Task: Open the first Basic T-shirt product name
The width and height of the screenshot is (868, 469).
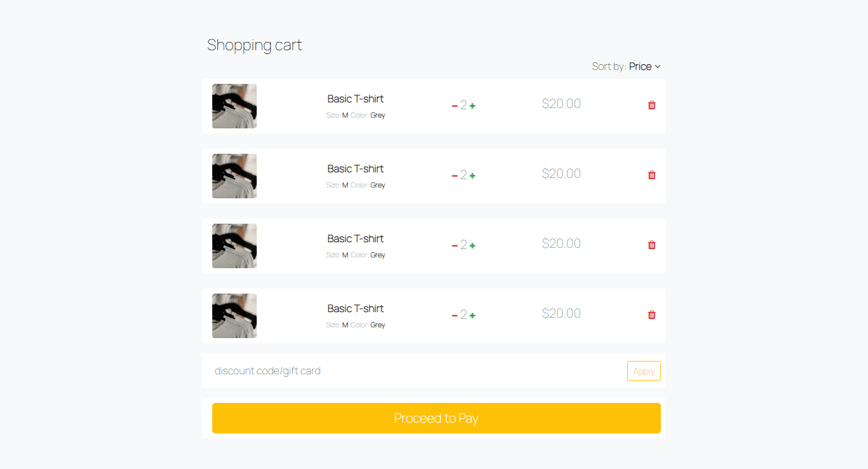Action: (355, 99)
